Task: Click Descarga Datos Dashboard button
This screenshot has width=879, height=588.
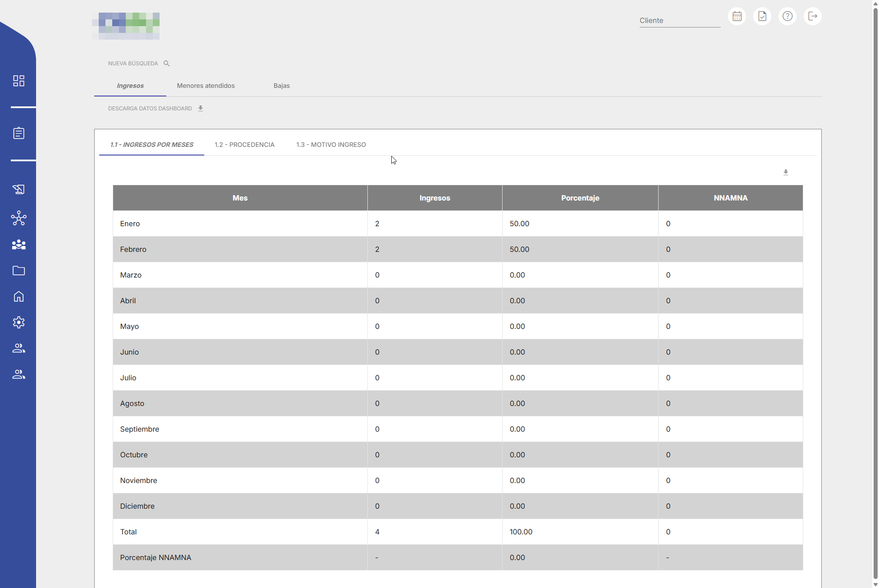Action: point(156,109)
